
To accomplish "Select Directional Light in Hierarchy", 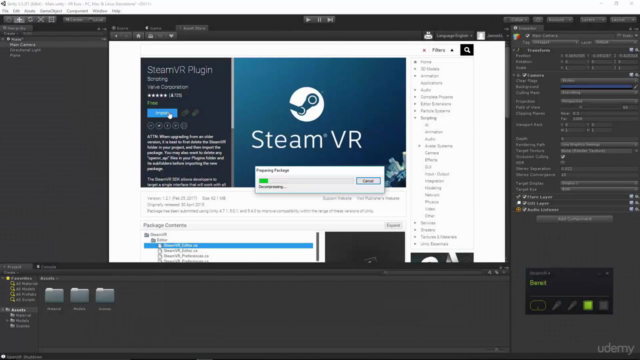I will tap(25, 50).
